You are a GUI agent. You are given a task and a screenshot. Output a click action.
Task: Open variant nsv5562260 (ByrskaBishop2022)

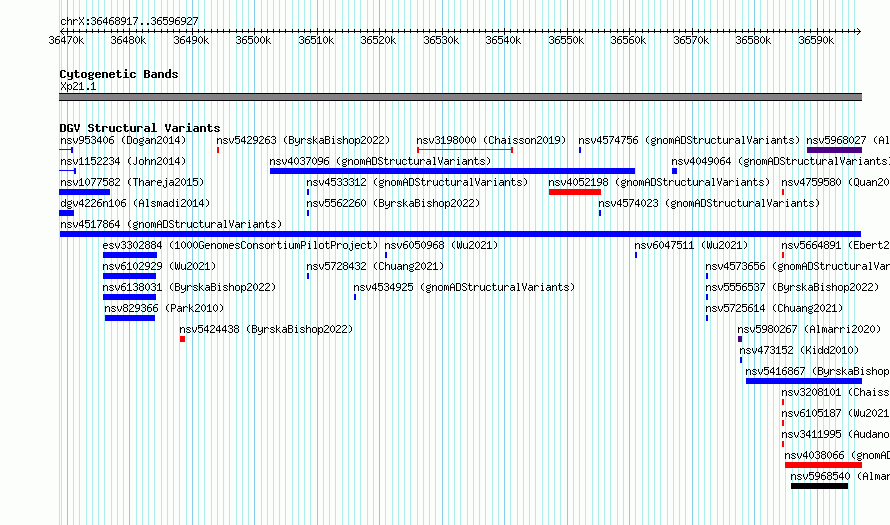(393, 203)
